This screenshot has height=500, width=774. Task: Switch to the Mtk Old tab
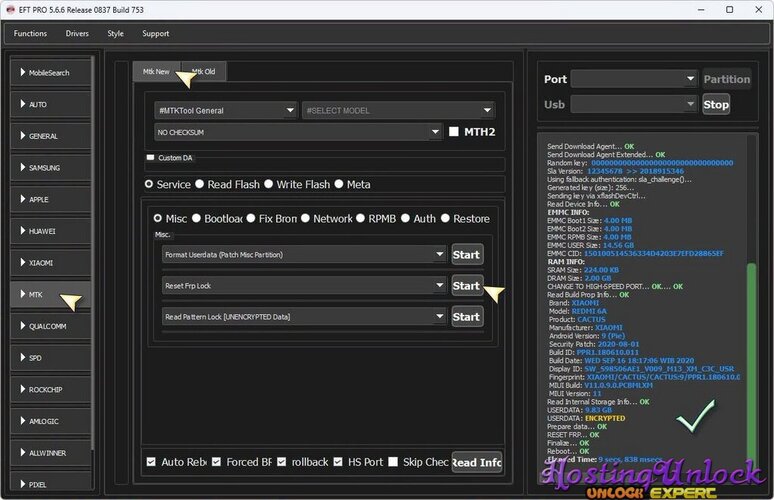point(205,72)
